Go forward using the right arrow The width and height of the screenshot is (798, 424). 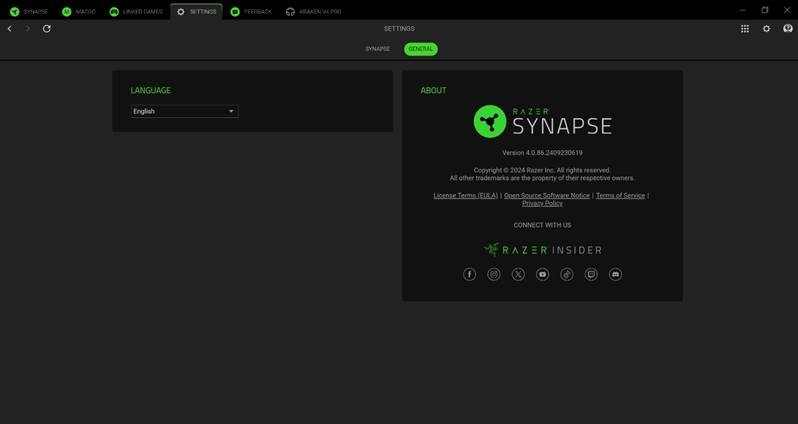coord(28,29)
